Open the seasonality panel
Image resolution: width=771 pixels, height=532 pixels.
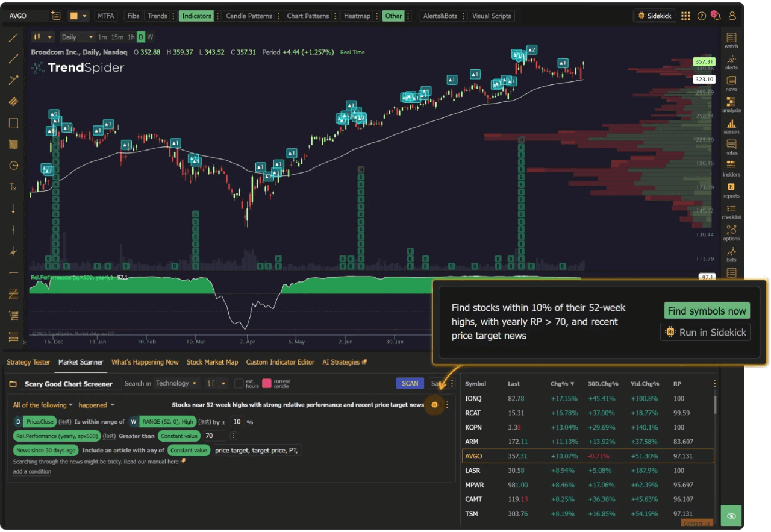click(731, 125)
